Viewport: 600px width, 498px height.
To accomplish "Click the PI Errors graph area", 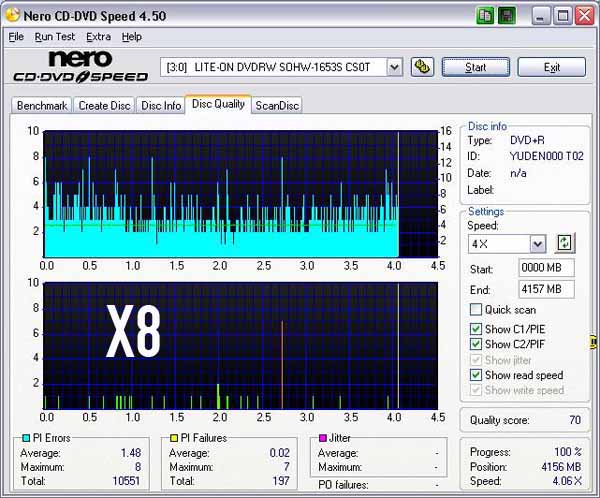I will 241,194.
